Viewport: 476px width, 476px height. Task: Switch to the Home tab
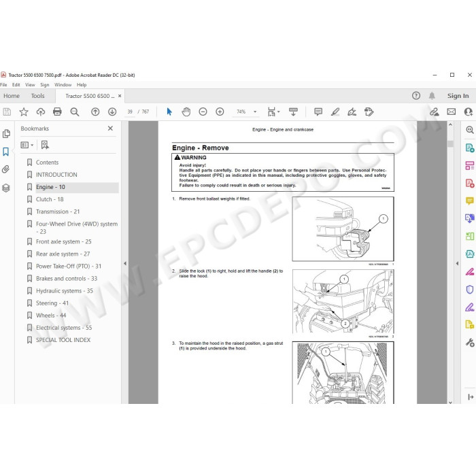pos(12,96)
